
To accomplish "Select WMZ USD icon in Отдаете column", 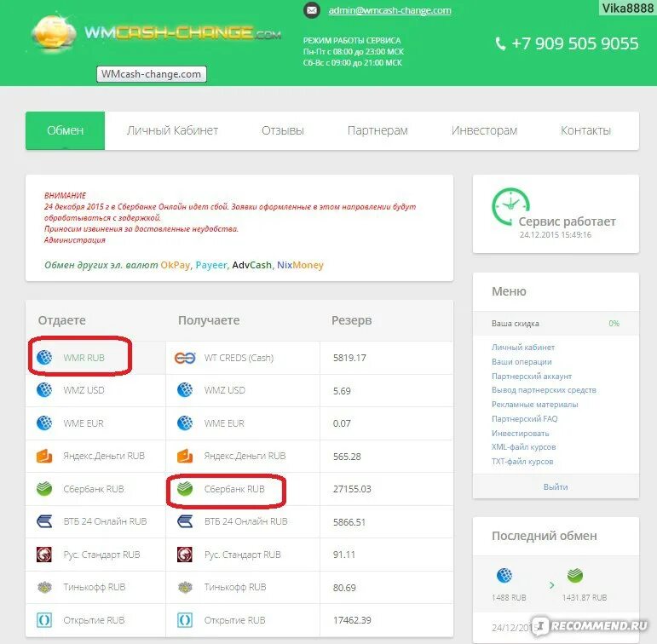I will (x=44, y=390).
